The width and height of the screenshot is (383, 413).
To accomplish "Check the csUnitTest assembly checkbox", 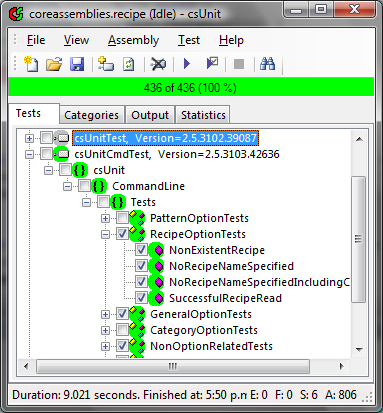I will coord(46,138).
